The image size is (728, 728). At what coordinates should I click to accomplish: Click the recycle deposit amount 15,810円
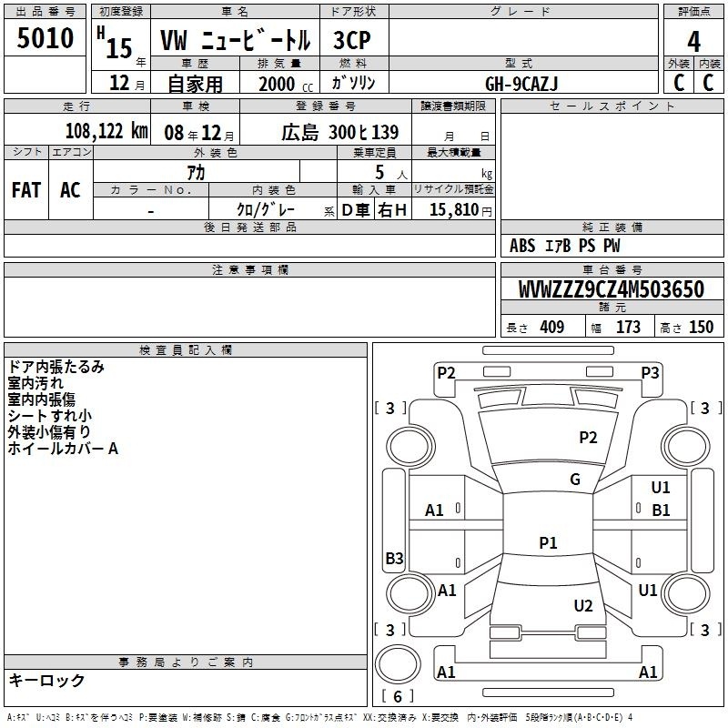coord(453,210)
